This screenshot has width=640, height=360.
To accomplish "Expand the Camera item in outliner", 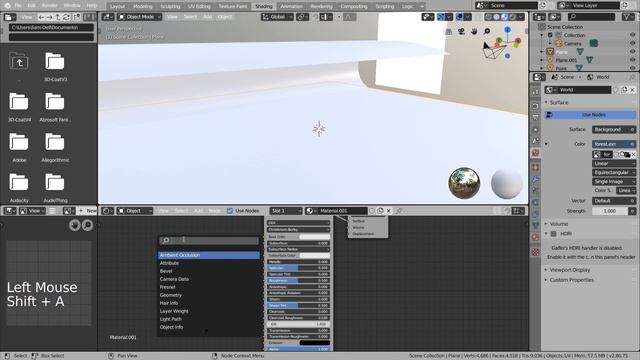I will pos(550,43).
